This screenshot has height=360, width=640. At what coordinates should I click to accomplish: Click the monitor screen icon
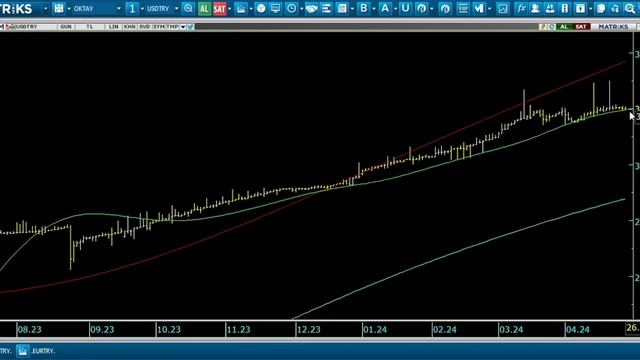(276, 8)
